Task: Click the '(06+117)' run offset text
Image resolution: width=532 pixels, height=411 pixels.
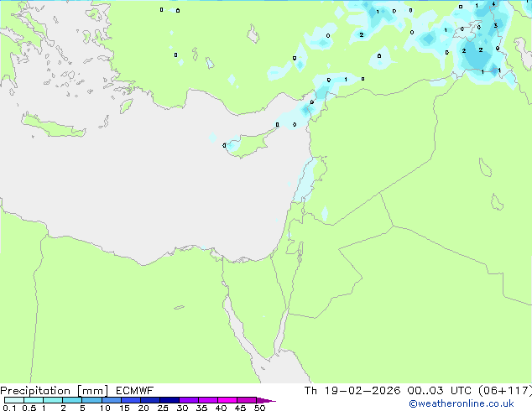Action: pyautogui.click(x=505, y=391)
